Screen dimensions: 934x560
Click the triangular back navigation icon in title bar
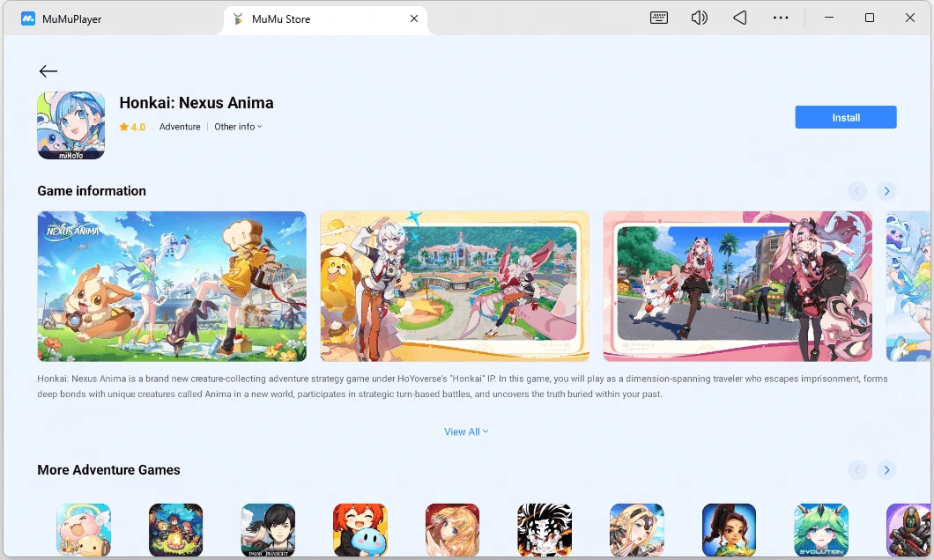740,18
